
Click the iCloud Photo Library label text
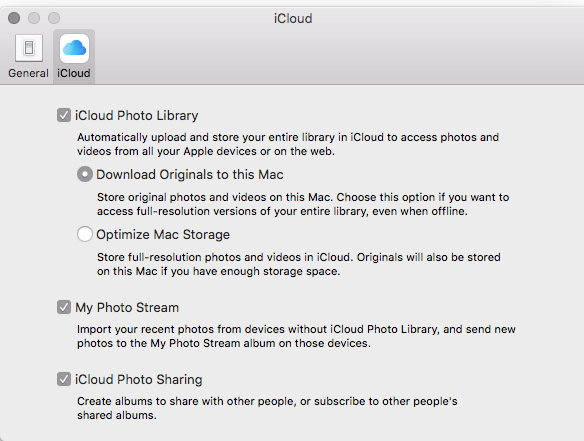[x=136, y=115]
